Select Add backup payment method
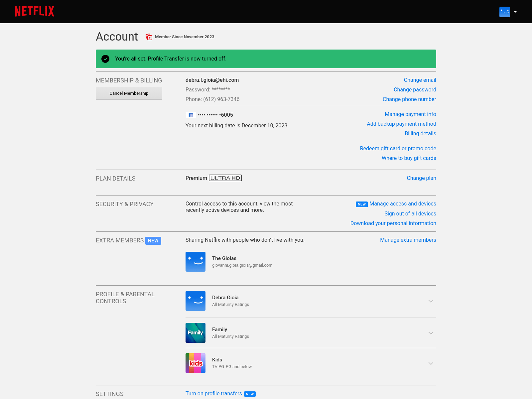The height and width of the screenshot is (399, 532). click(x=401, y=124)
